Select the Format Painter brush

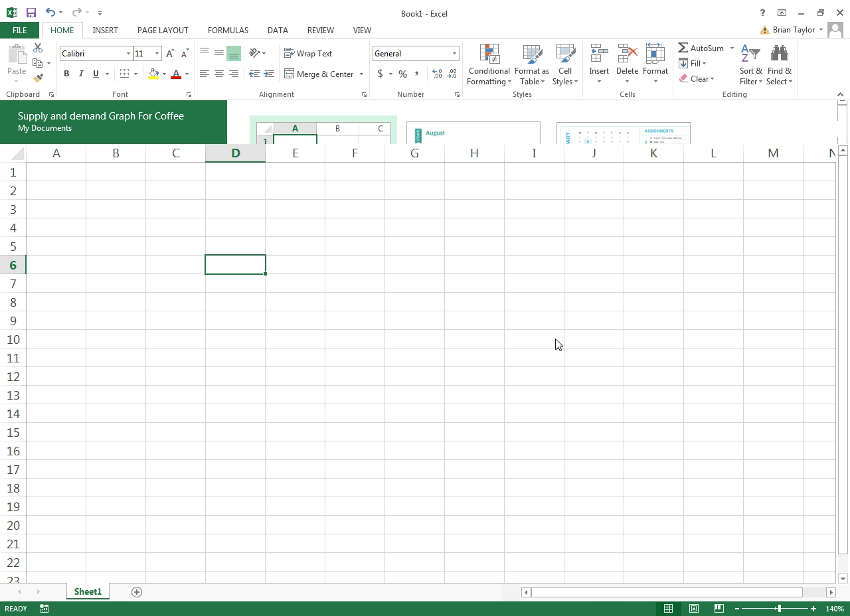(38, 78)
